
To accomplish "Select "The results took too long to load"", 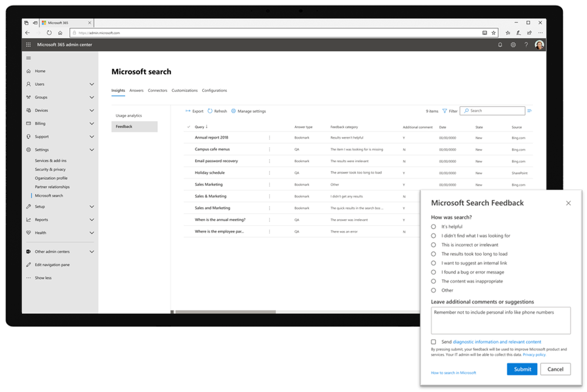I will coord(433,254).
